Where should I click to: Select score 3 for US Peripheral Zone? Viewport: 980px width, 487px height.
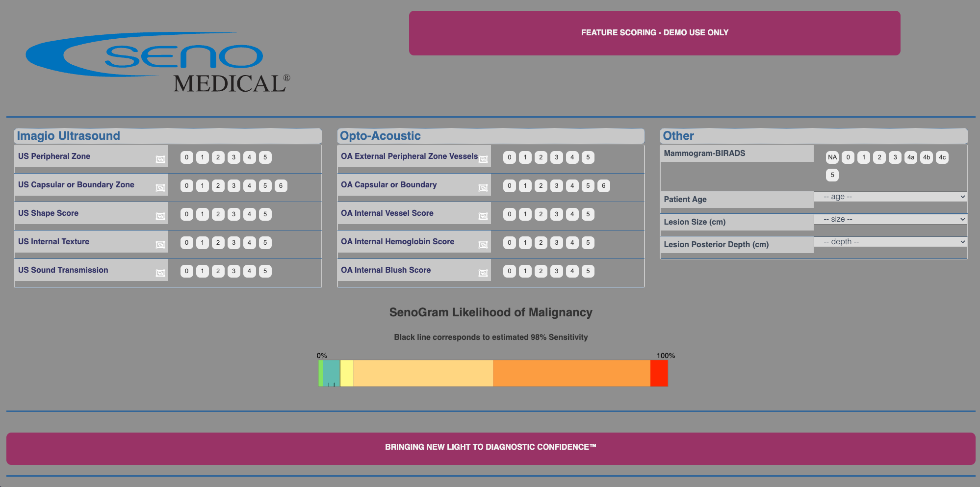(x=234, y=157)
